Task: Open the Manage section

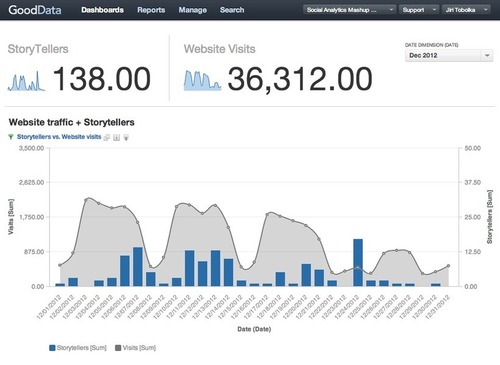Action: 192,10
